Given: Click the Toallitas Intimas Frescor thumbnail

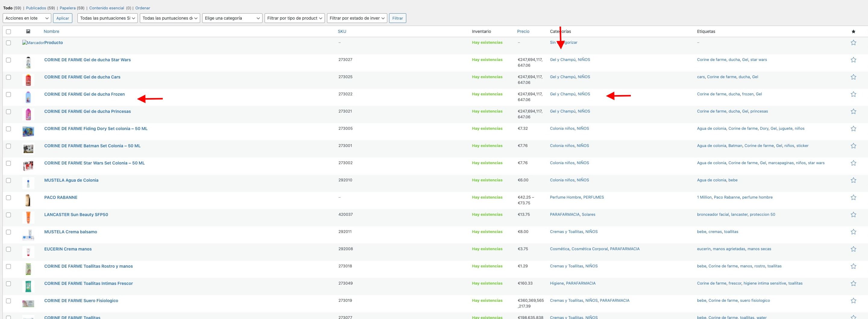Looking at the screenshot, I should click(28, 287).
